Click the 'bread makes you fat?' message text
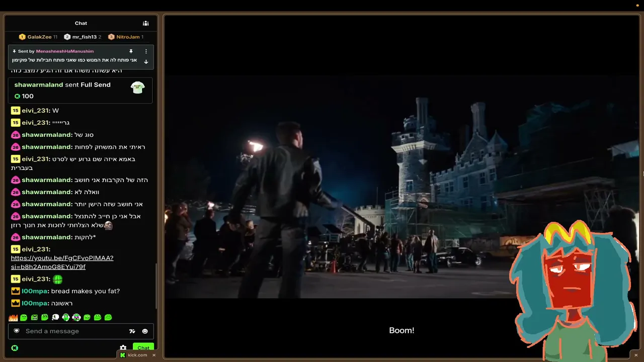Image resolution: width=644 pixels, height=362 pixels. coord(86,291)
